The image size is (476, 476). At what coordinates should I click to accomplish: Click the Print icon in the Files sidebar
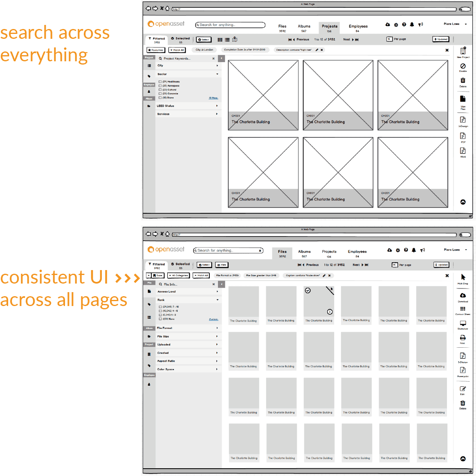point(463,338)
